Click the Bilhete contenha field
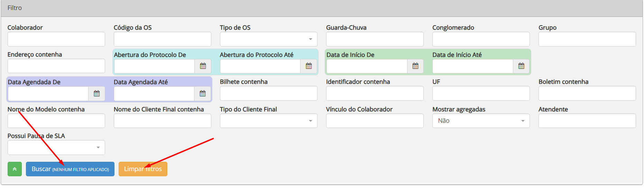 point(268,93)
